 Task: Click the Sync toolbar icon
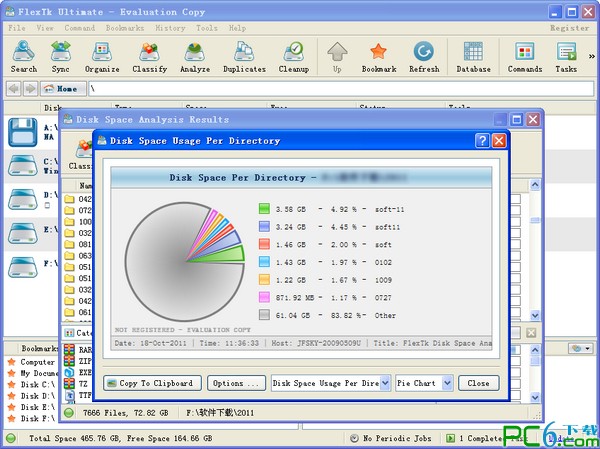coord(60,57)
